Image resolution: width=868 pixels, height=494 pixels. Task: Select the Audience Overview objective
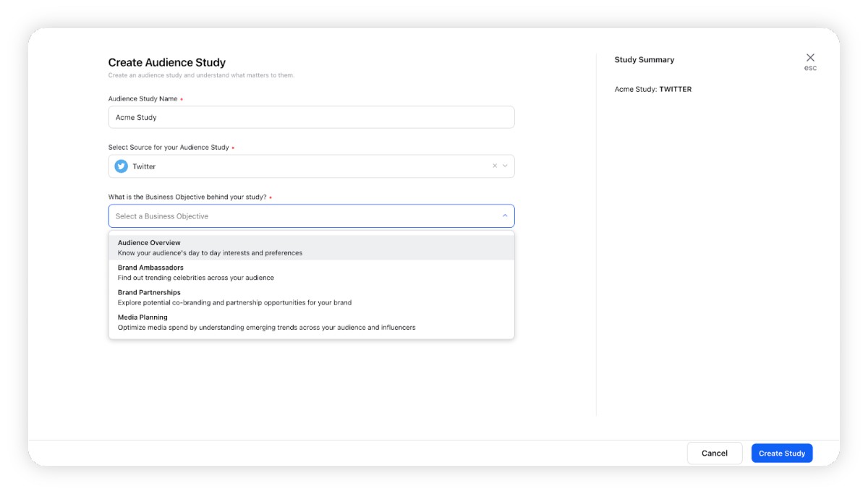point(311,247)
